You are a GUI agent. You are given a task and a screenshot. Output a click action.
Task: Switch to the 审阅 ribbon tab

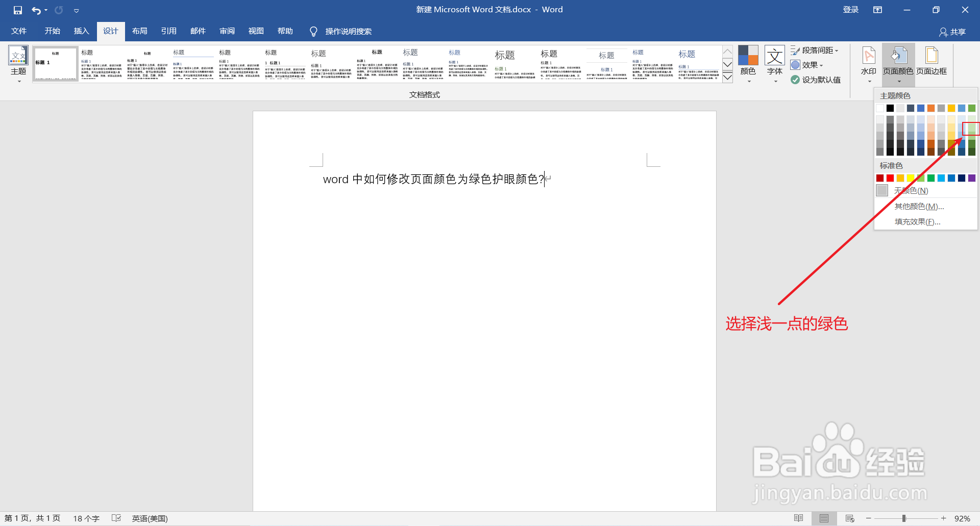coord(227,31)
